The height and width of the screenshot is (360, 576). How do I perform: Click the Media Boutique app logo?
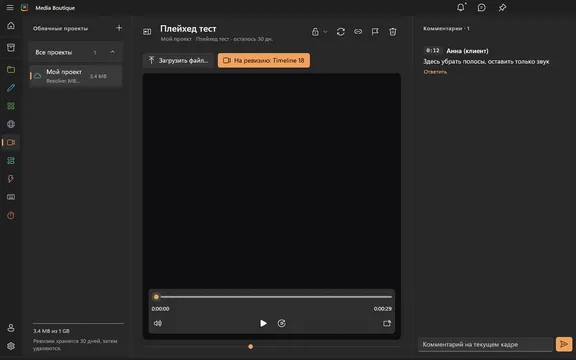click(x=25, y=8)
